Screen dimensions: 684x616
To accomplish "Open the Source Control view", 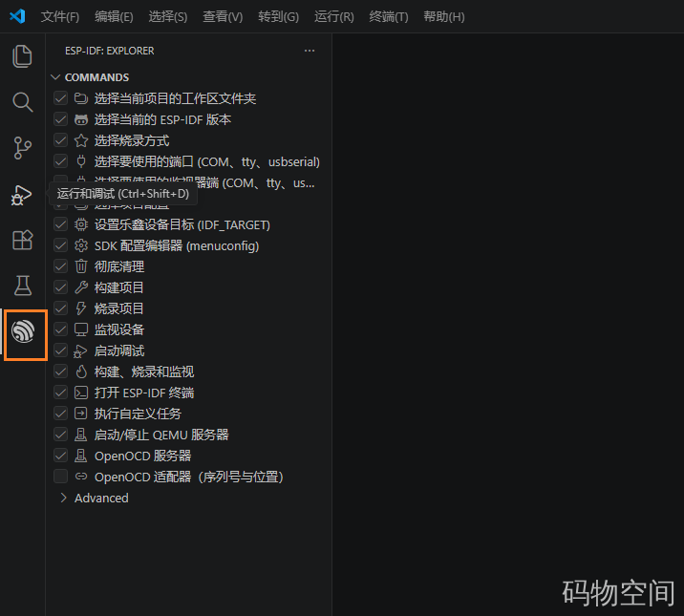I will (x=22, y=148).
